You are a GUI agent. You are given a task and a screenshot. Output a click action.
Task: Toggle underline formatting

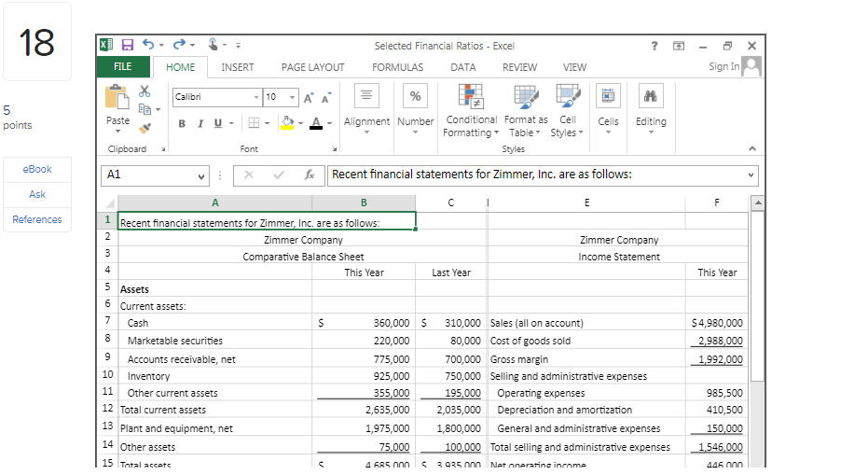click(x=218, y=123)
